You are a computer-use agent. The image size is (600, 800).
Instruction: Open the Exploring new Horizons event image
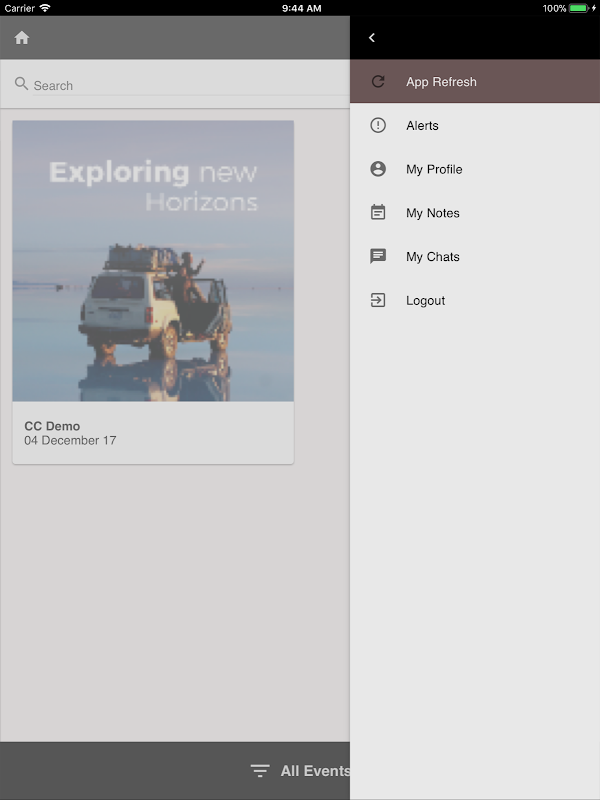153,261
